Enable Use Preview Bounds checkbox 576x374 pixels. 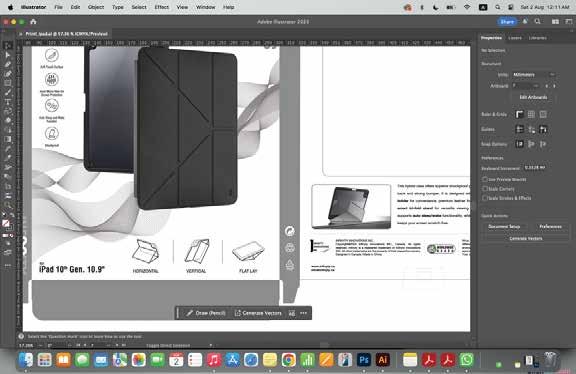[485, 179]
